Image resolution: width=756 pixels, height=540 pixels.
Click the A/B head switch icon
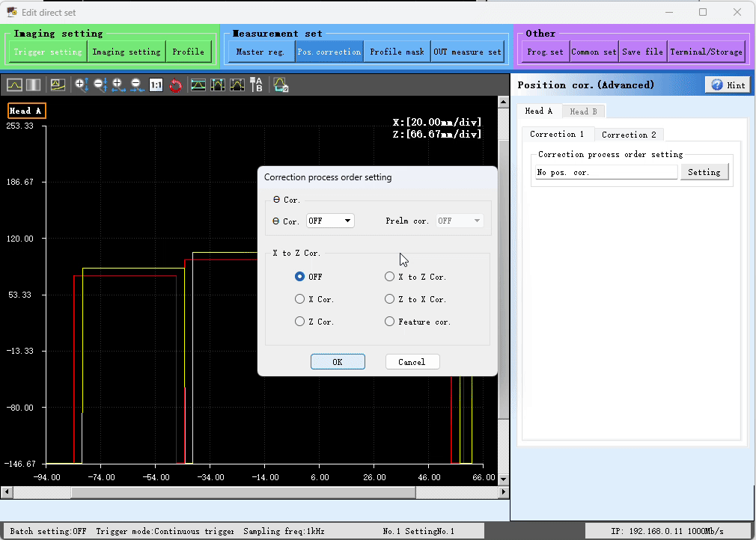(x=256, y=85)
